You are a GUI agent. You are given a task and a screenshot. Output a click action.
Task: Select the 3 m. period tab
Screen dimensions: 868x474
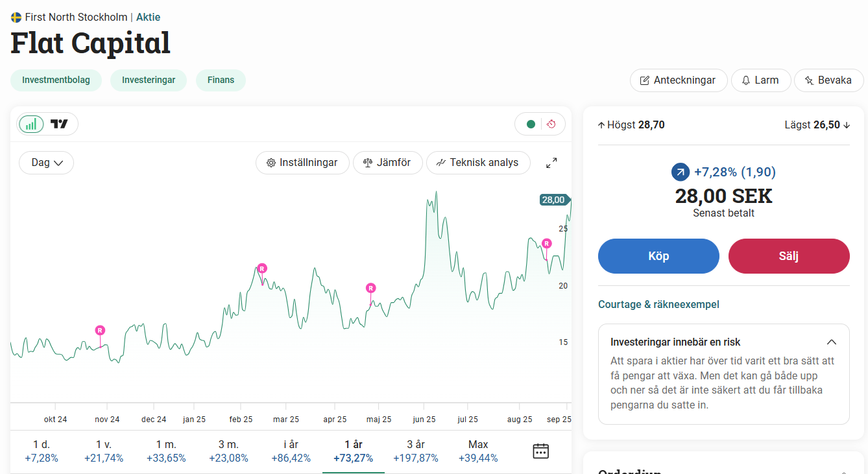(x=228, y=451)
